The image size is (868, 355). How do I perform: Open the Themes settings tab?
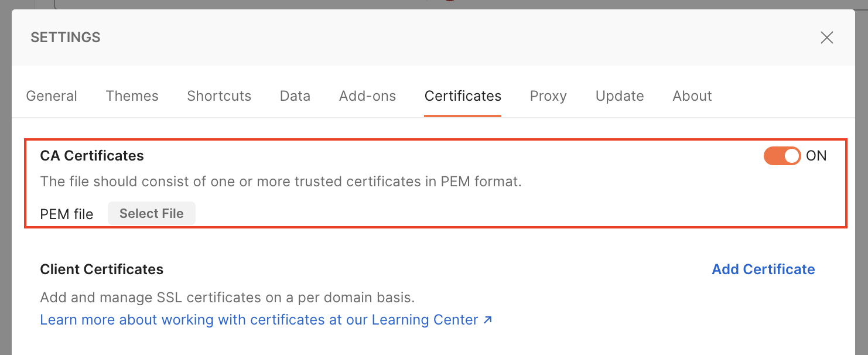coord(132,95)
